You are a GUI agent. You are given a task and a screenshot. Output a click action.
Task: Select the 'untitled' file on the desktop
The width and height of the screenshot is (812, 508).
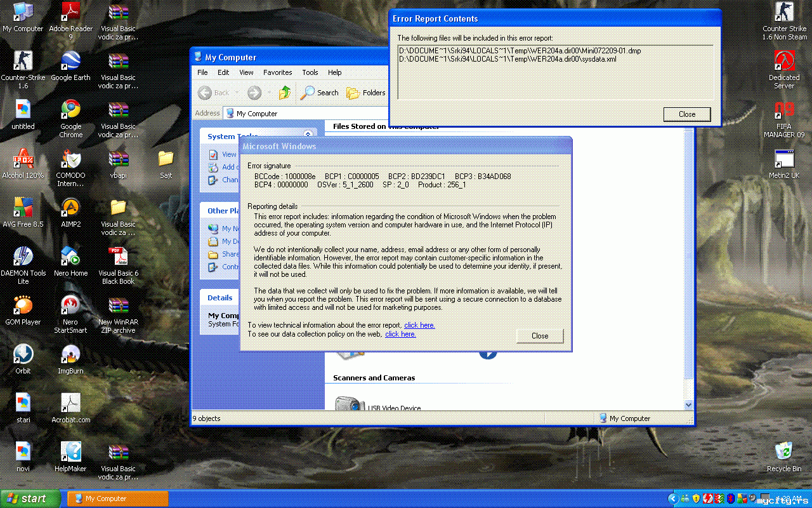pyautogui.click(x=23, y=116)
